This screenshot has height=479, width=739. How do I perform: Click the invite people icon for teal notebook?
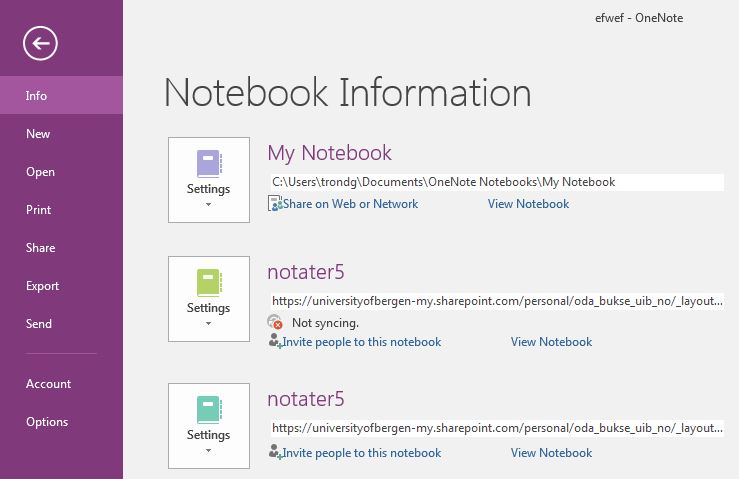click(x=275, y=453)
